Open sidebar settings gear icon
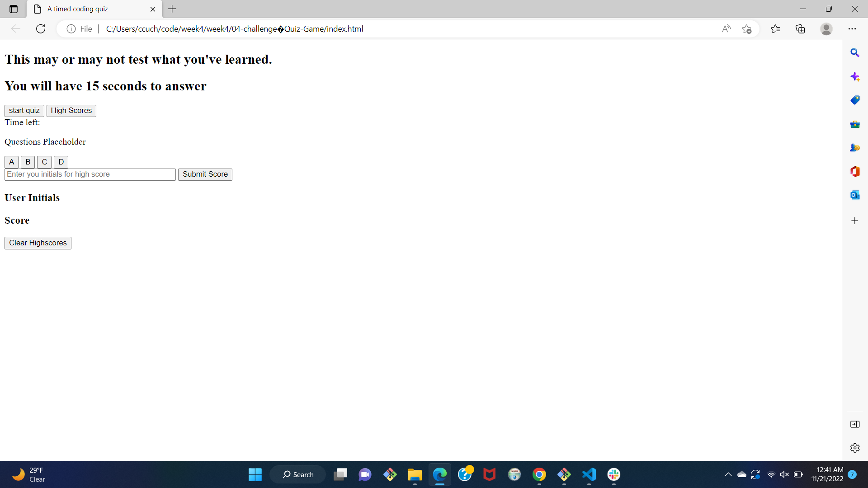Viewport: 868px width, 488px height. click(x=855, y=448)
